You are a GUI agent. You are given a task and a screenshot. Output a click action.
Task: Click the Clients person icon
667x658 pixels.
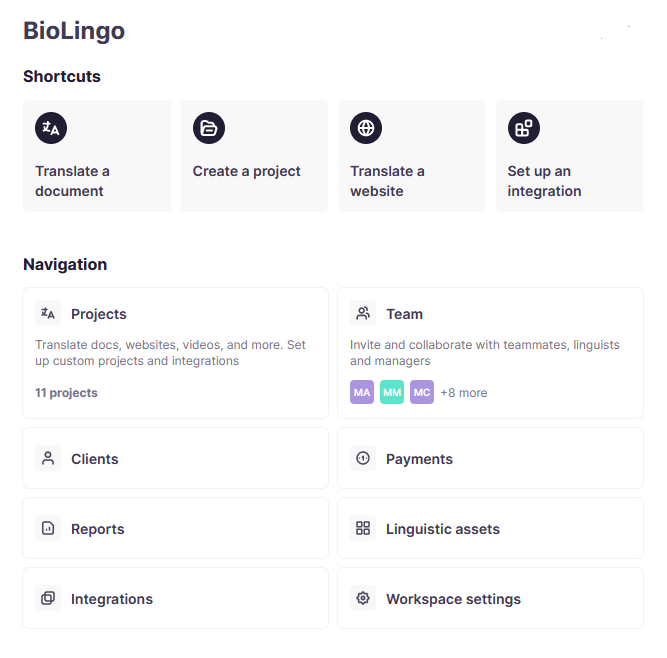pos(48,459)
